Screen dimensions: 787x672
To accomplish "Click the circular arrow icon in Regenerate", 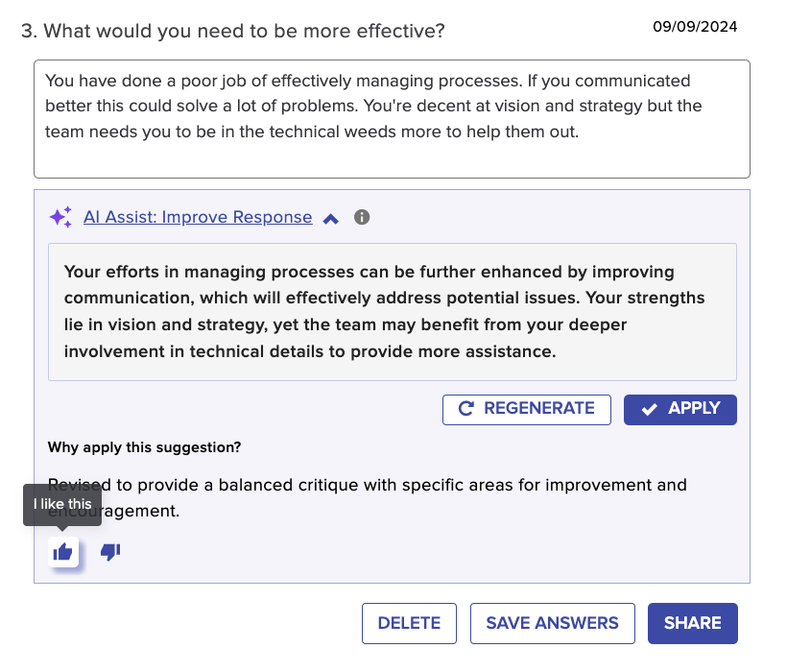I will [x=465, y=409].
